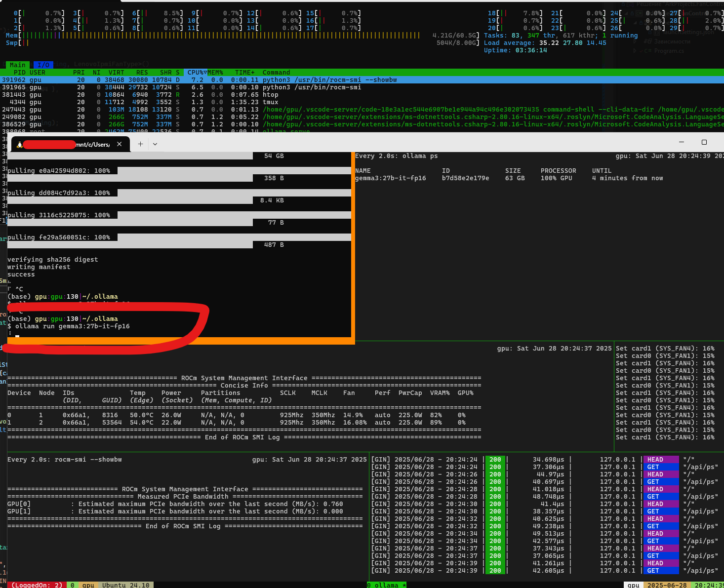Select the htop row for PID 391962
This screenshot has height=588, width=724.
pyautogui.click(x=362, y=80)
